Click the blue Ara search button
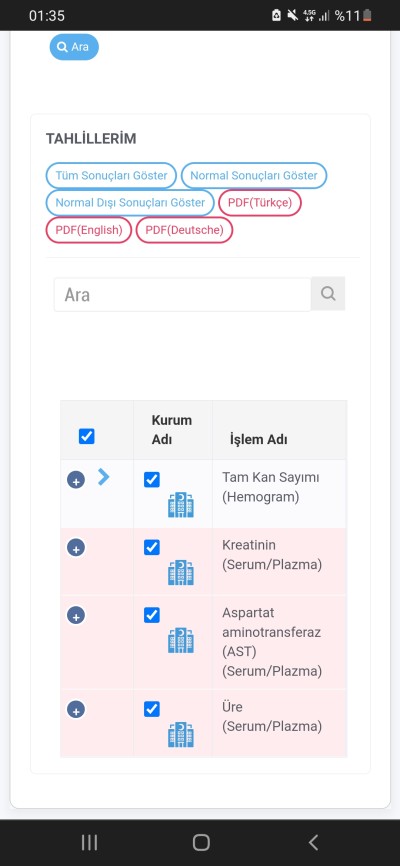 [74, 47]
